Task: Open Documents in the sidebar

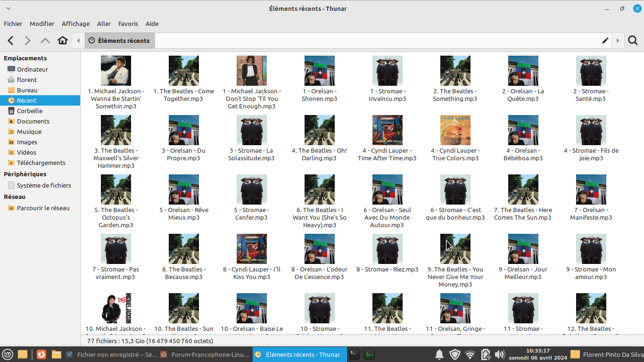Action: tap(40, 121)
